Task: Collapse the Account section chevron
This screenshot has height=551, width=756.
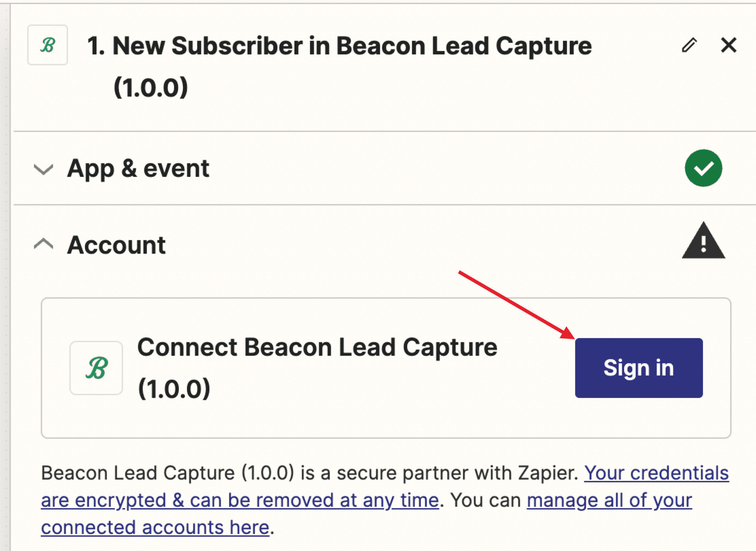Action: 44,244
